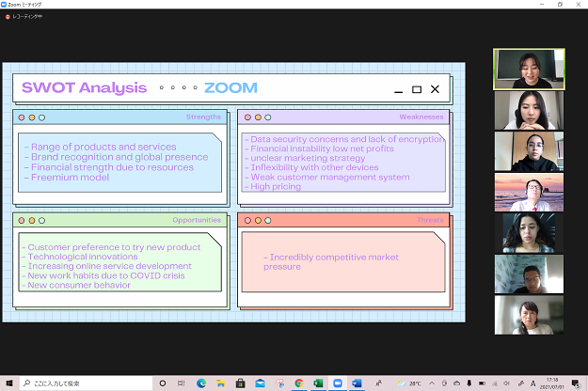This screenshot has width=588, height=391.
Task: Click the shared SWOT Analysis slide title
Action: click(x=85, y=88)
